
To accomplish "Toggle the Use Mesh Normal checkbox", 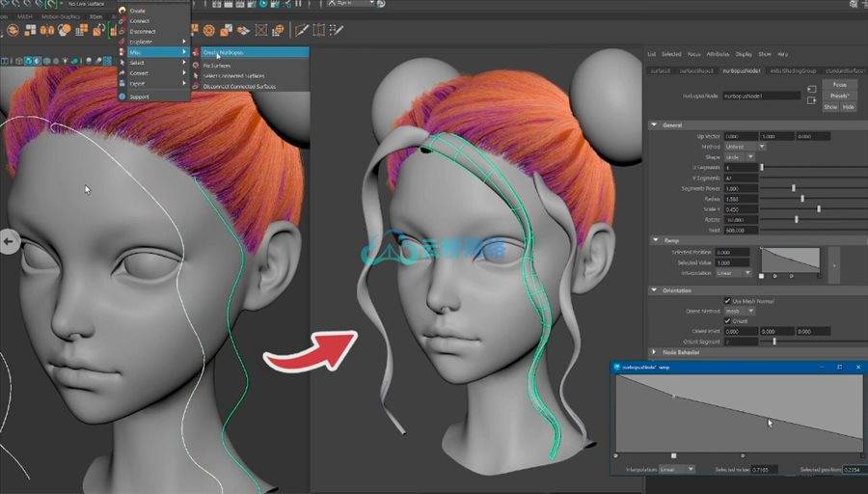I will click(727, 301).
